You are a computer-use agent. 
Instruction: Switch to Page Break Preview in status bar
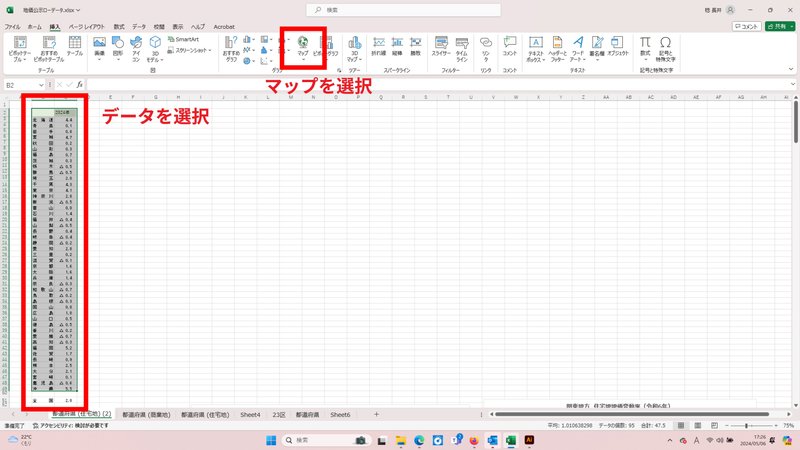click(714, 426)
